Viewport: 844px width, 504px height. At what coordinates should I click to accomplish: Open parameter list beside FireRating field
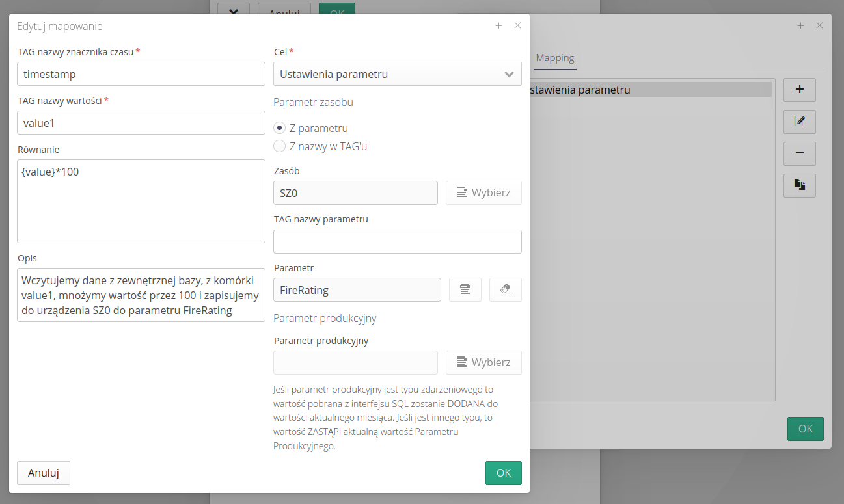click(465, 290)
